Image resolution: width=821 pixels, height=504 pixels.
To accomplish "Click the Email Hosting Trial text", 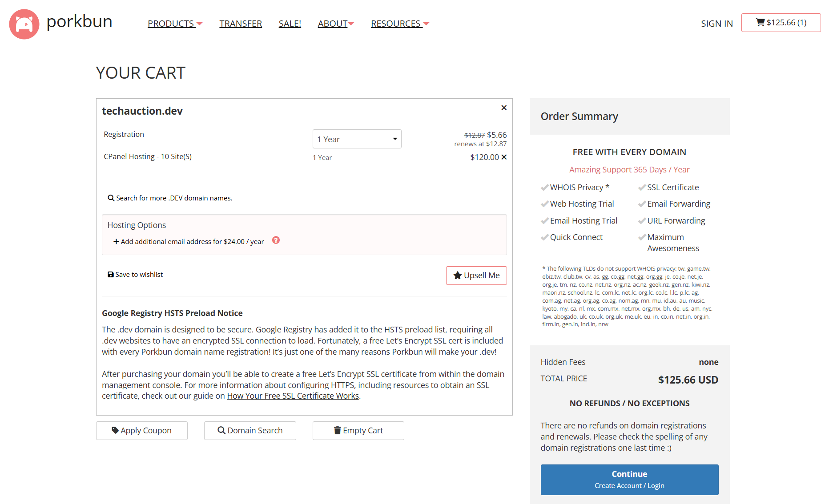I will (584, 220).
